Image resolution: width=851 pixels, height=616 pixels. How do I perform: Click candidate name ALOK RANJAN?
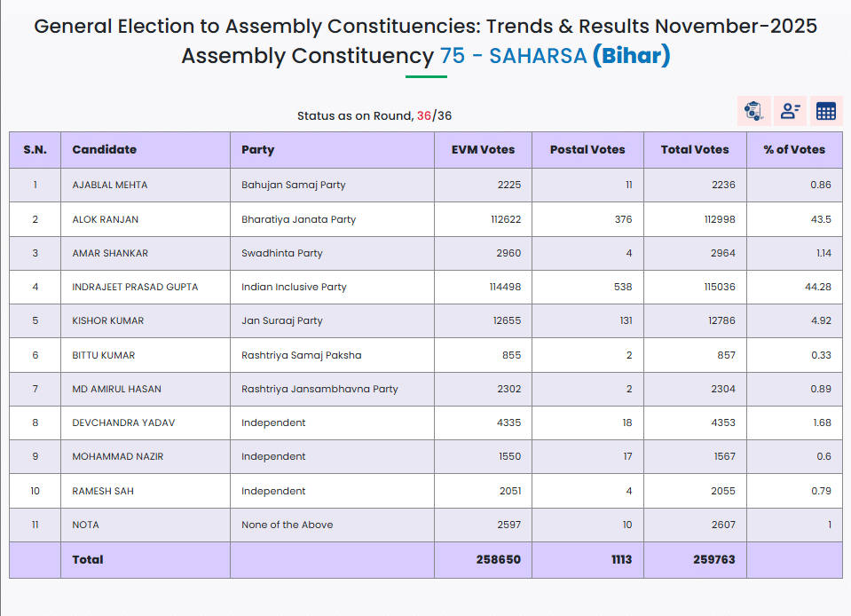coord(106,219)
